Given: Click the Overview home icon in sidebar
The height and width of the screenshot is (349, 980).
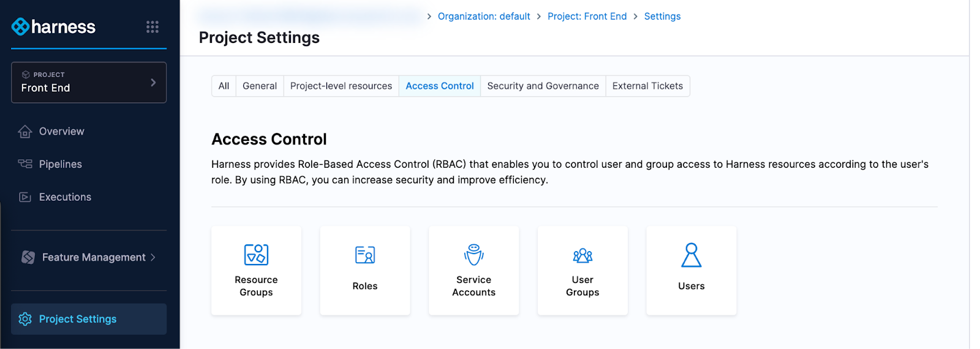Looking at the screenshot, I should click(x=25, y=132).
